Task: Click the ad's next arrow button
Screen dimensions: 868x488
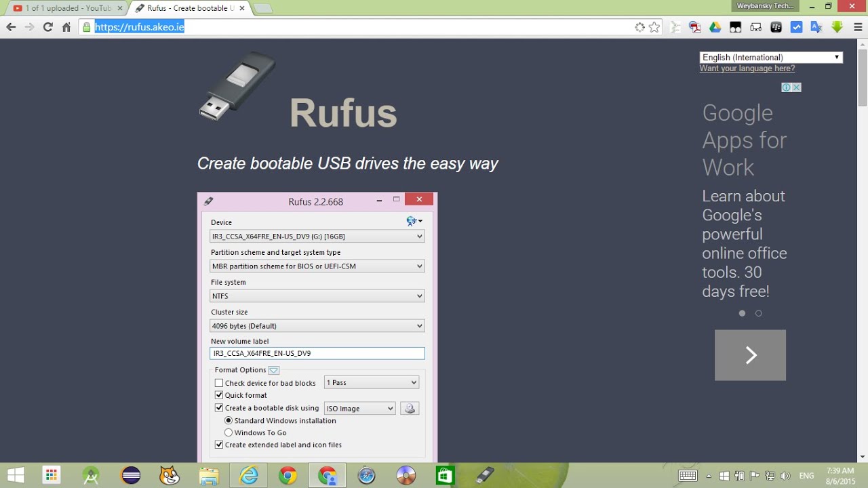Action: (750, 355)
